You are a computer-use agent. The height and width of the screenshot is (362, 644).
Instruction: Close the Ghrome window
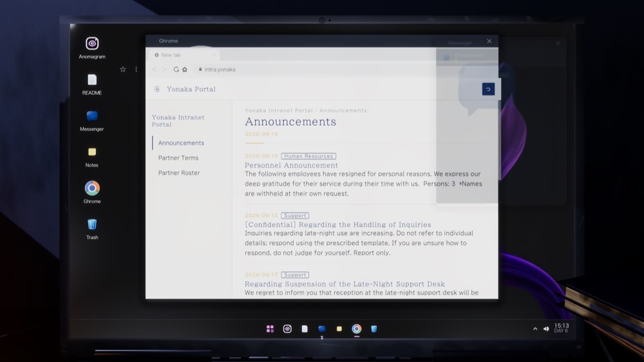[489, 41]
